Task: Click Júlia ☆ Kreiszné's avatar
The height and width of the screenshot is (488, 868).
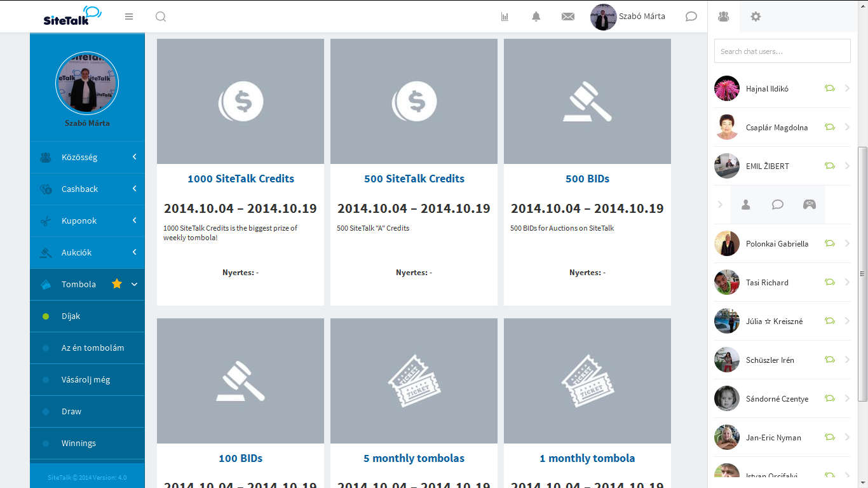Action: [x=727, y=321]
